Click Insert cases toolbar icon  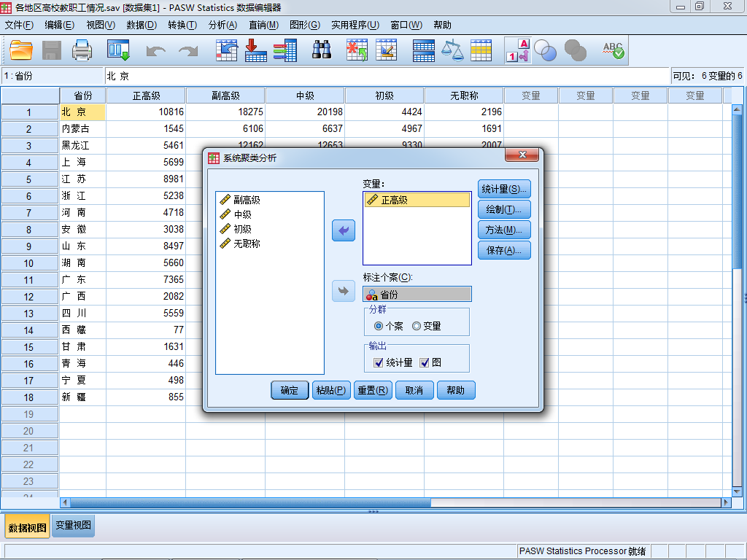(x=357, y=50)
